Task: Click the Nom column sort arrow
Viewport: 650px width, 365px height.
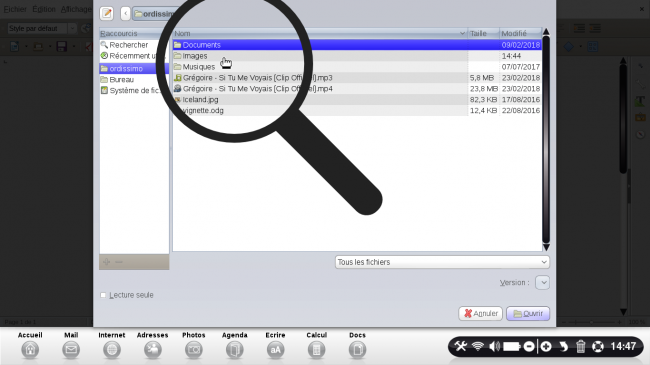Action: pos(462,33)
